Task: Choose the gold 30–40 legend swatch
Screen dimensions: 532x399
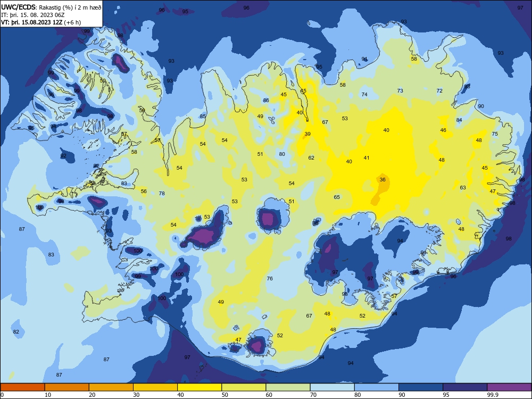Action: tap(155, 387)
